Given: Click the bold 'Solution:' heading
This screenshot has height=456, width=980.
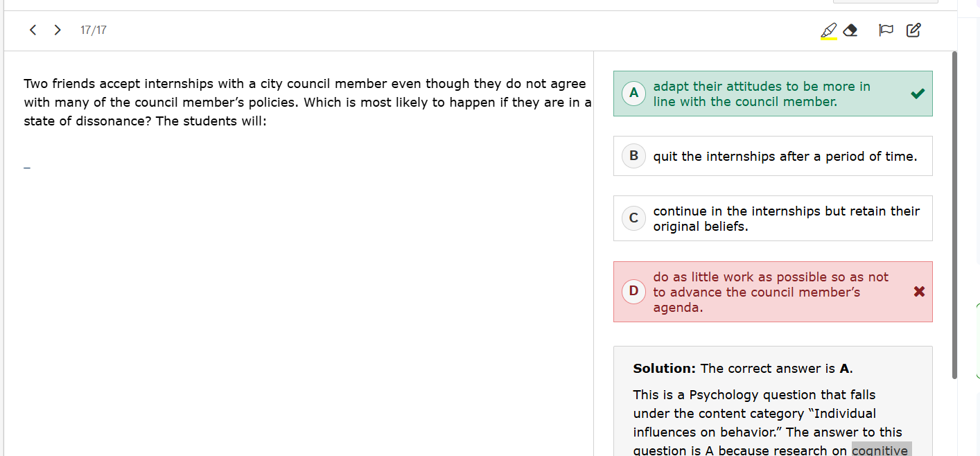Looking at the screenshot, I should coord(664,369).
